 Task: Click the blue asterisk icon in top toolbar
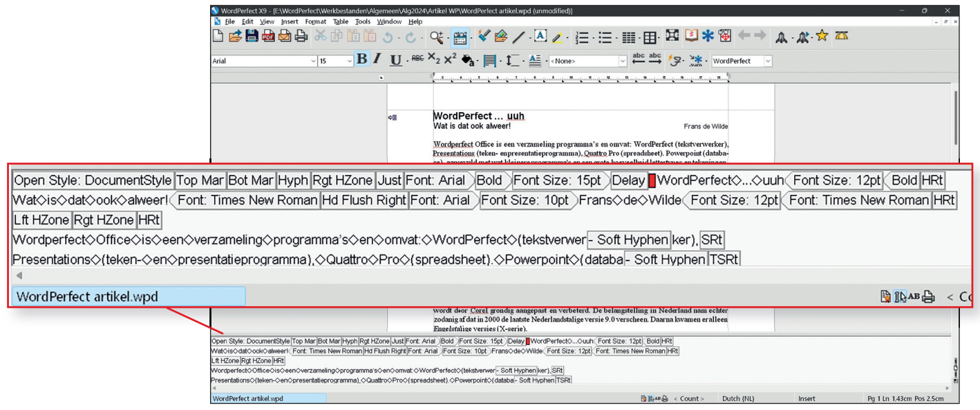(x=708, y=37)
